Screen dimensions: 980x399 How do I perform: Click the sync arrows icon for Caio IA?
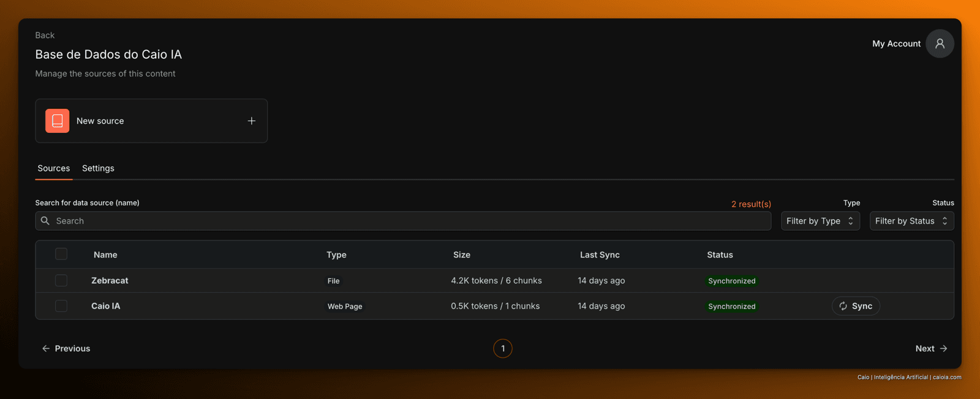(843, 306)
